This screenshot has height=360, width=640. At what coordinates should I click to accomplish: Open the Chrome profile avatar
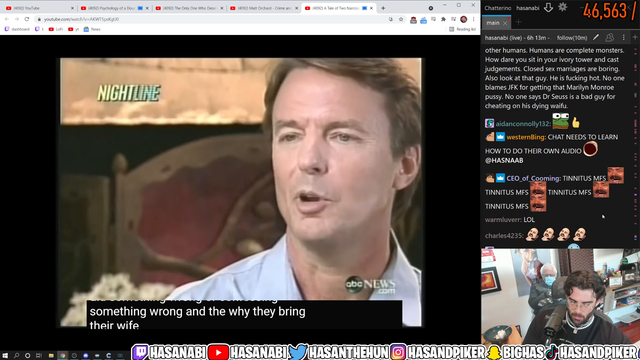(464, 19)
